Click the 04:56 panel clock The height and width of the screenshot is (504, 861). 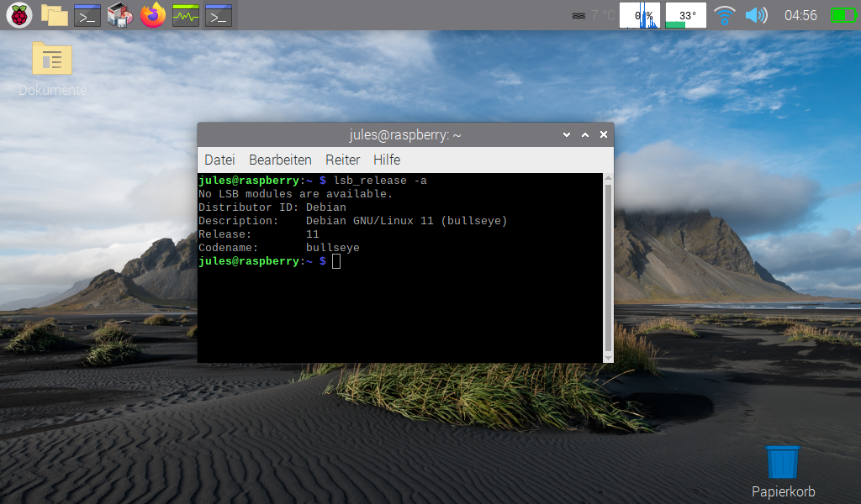(800, 15)
